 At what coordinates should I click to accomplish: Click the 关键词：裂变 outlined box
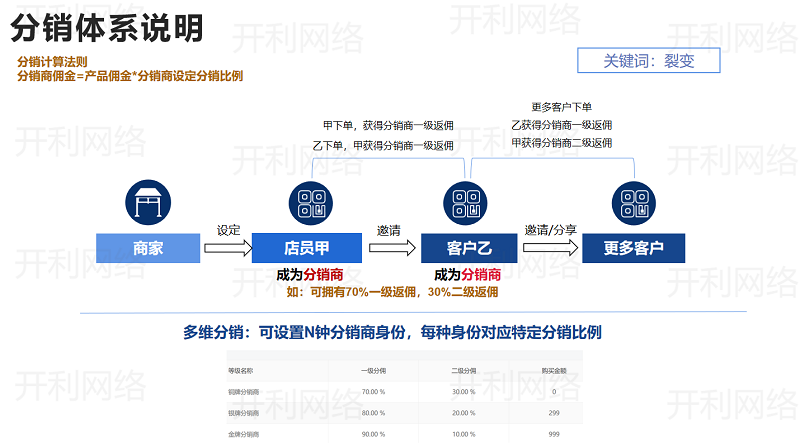(x=648, y=61)
